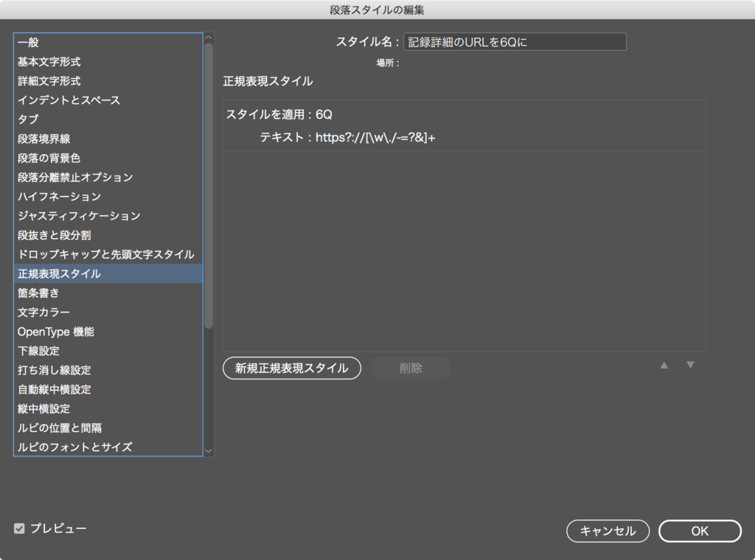The width and height of the screenshot is (755, 560).
Task: Switch to 文字カラー category
Action: (108, 312)
